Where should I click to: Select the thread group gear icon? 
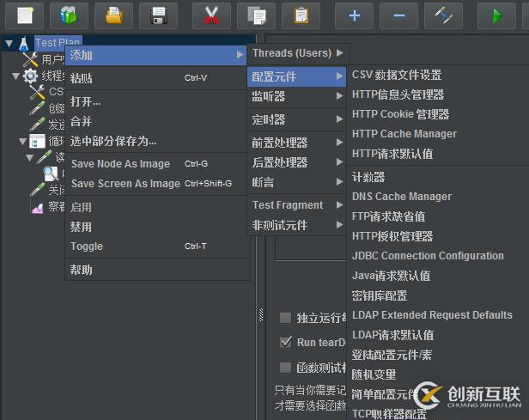click(30, 76)
